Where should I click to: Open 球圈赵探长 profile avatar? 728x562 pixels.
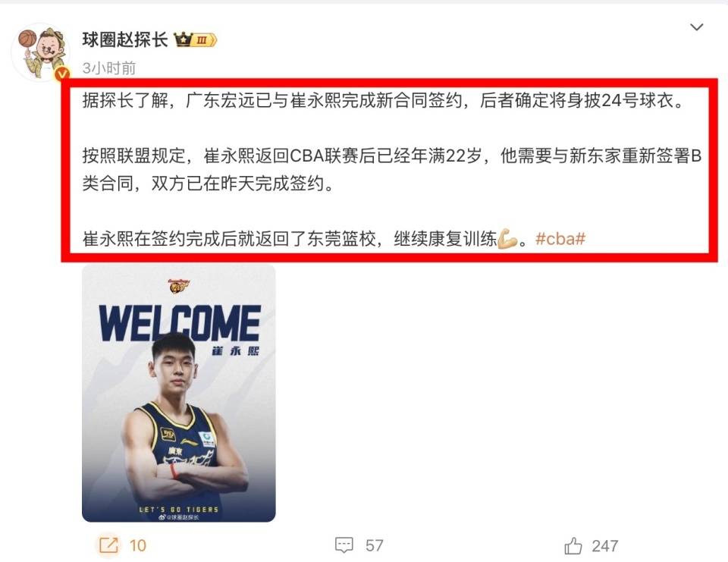(41, 52)
